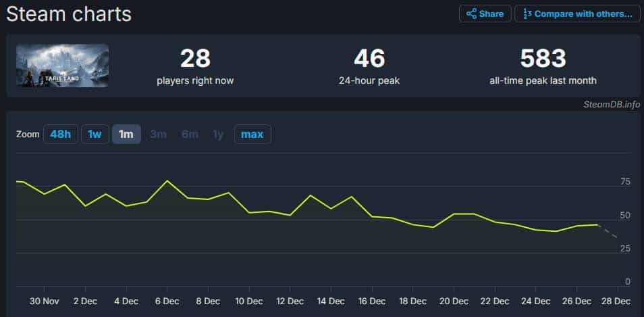Open Compare with others option
The height and width of the screenshot is (317, 644).
pos(577,14)
